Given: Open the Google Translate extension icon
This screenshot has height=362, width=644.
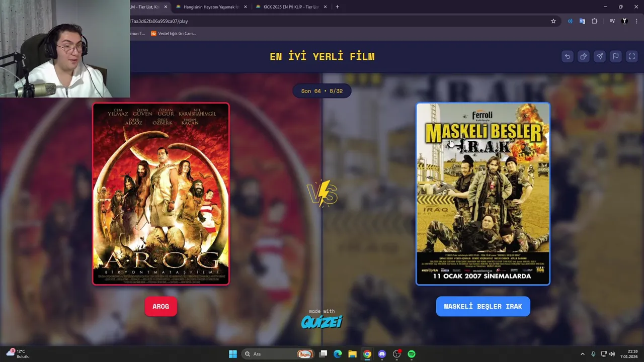Looking at the screenshot, I should (x=582, y=21).
